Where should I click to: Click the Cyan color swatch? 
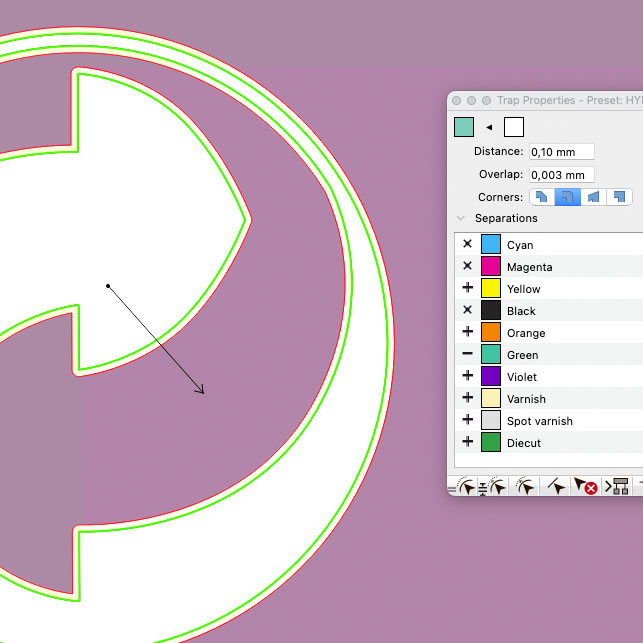click(x=491, y=244)
